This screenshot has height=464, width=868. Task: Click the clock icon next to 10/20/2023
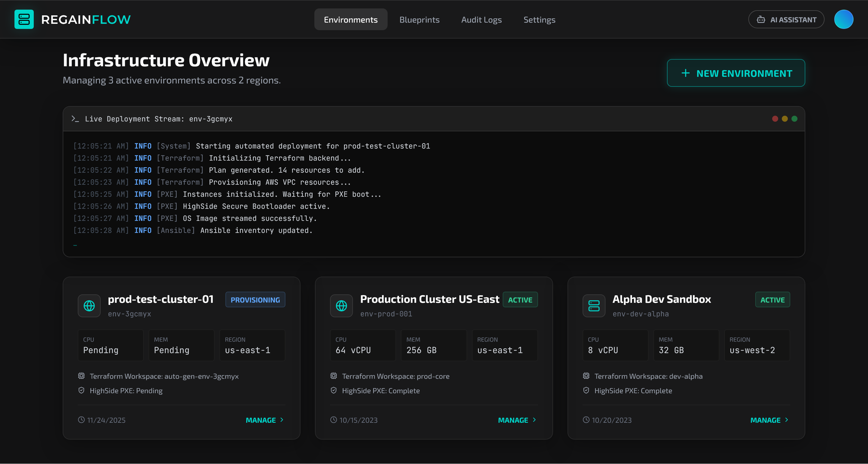(586, 420)
